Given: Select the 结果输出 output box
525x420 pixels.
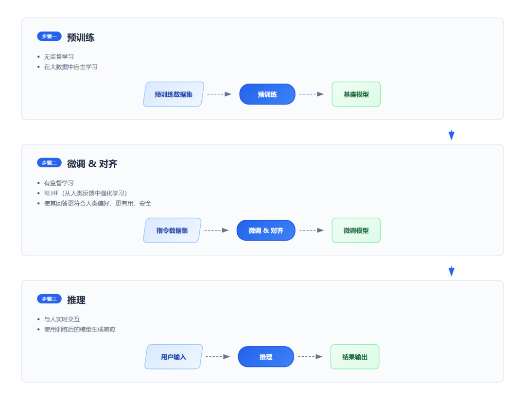Looking at the screenshot, I should 355,357.
